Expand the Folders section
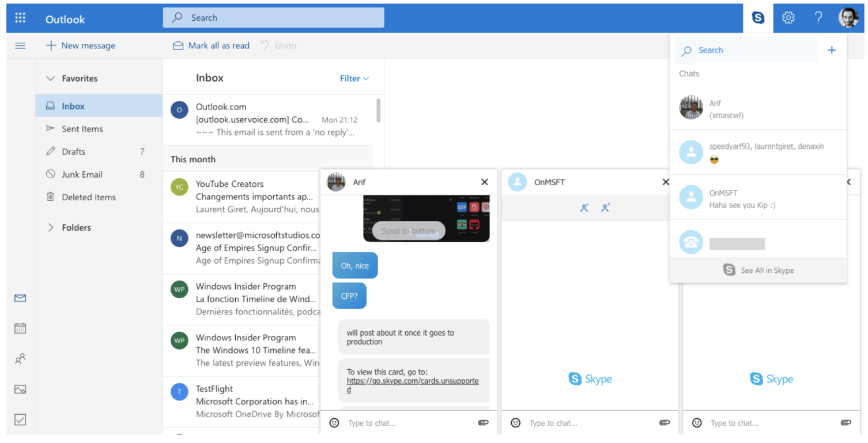This screenshot has height=443, width=868. [51, 227]
